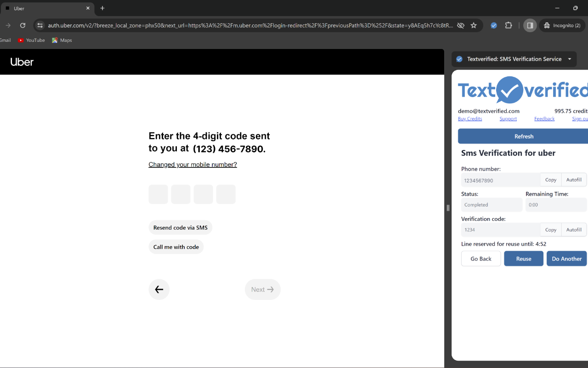Click the Phone number field
Image resolution: width=588 pixels, height=368 pixels.
click(501, 180)
